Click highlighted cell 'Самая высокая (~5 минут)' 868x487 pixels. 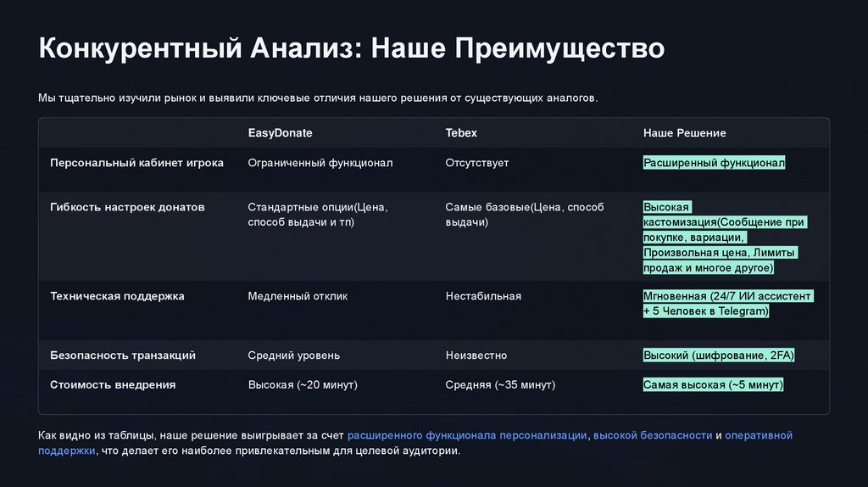pyautogui.click(x=713, y=384)
